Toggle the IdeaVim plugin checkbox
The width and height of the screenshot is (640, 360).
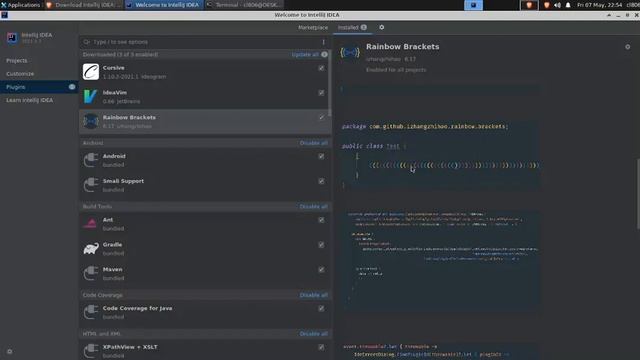pyautogui.click(x=321, y=93)
